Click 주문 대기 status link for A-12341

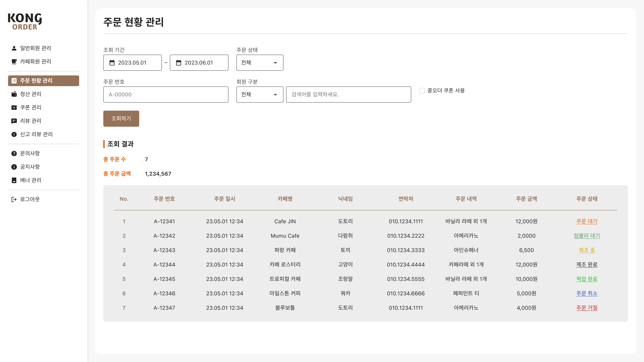(x=587, y=221)
